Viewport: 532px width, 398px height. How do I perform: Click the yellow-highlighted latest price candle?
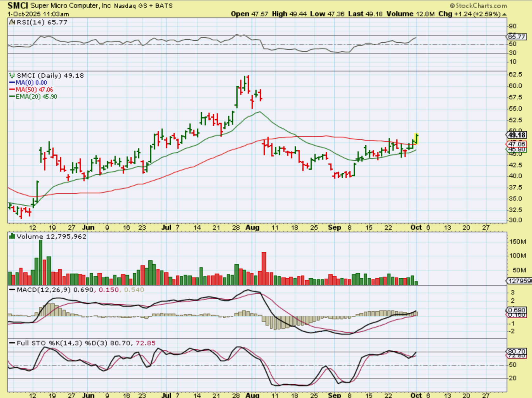pos(417,139)
